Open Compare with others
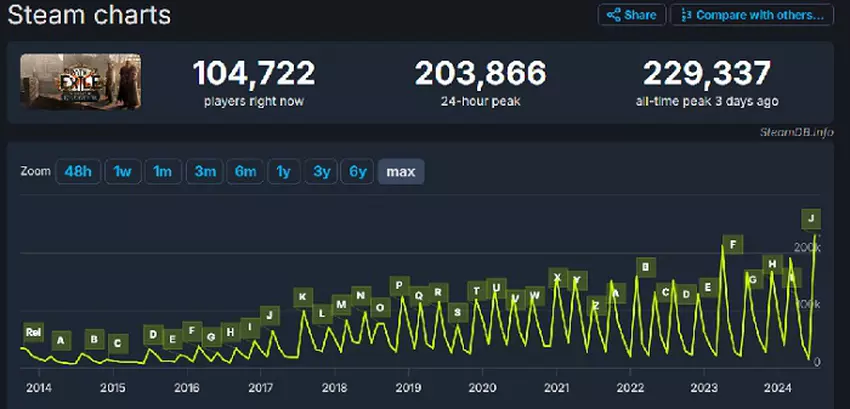850x409 pixels. tap(766, 15)
